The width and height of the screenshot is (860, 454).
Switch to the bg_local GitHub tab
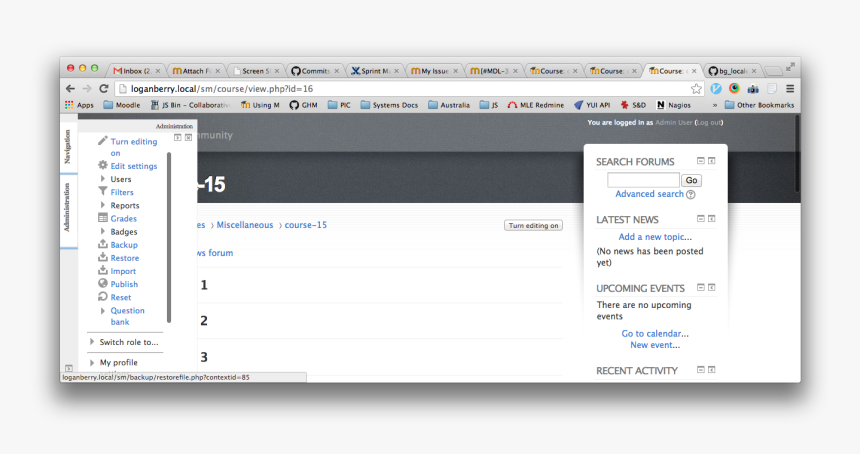(732, 71)
